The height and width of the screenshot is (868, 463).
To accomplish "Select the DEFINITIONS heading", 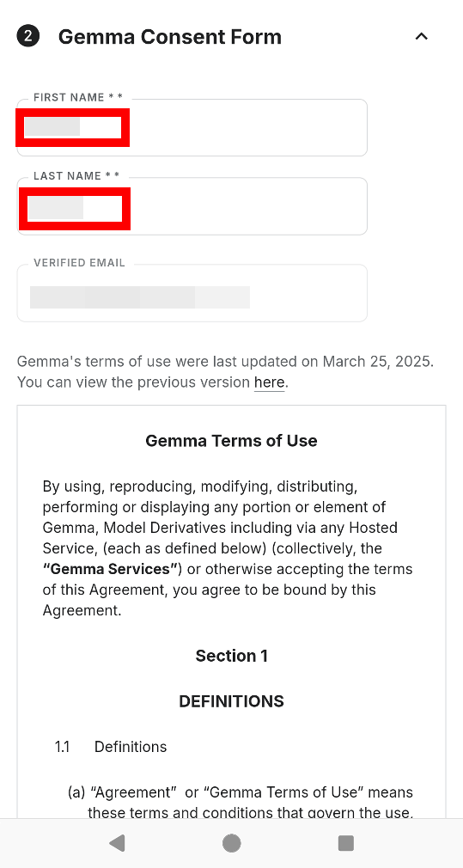I will click(x=231, y=701).
